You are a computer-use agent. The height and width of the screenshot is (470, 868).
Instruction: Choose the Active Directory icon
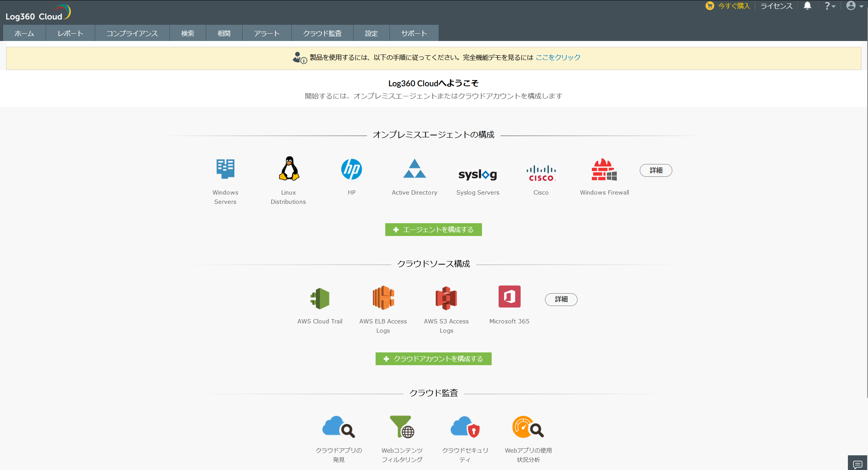point(414,169)
